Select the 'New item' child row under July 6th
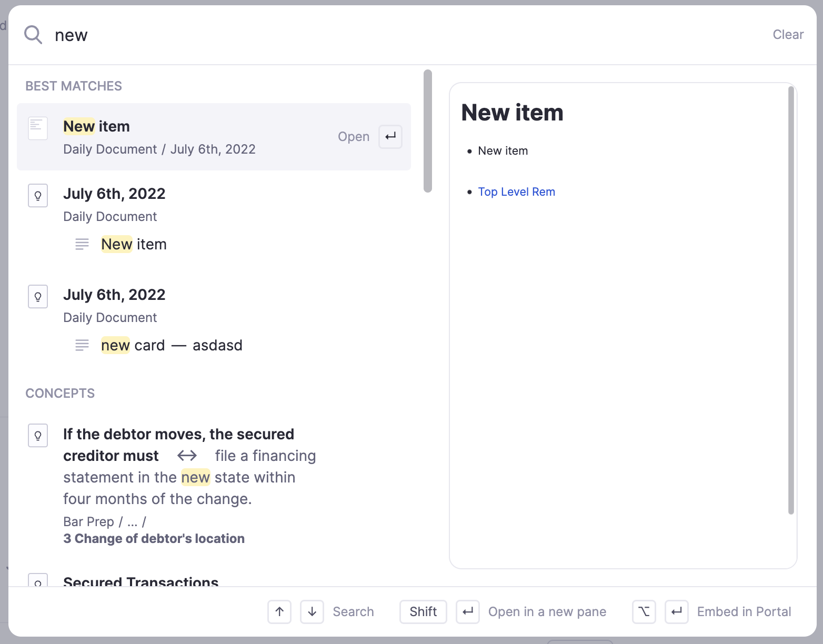Image resolution: width=823 pixels, height=644 pixels. click(134, 244)
